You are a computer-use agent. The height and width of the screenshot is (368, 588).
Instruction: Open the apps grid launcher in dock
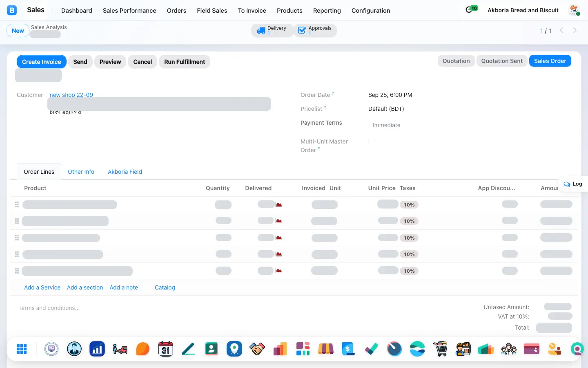[22, 349]
